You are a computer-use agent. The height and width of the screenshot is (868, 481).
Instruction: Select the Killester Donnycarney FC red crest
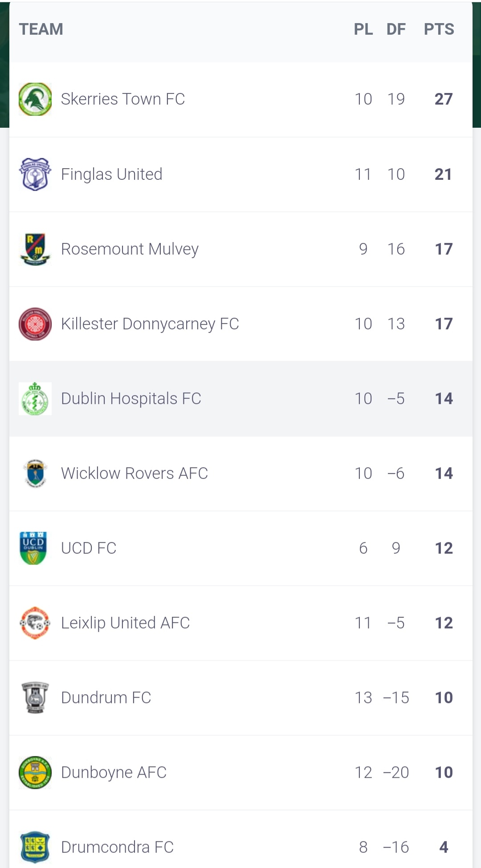pyautogui.click(x=35, y=324)
